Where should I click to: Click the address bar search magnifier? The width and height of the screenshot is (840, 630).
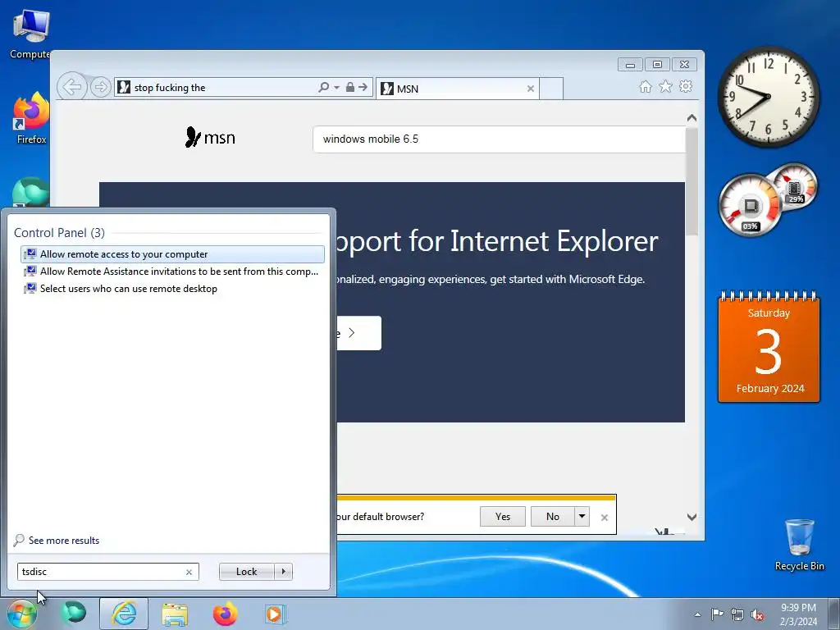click(x=323, y=87)
